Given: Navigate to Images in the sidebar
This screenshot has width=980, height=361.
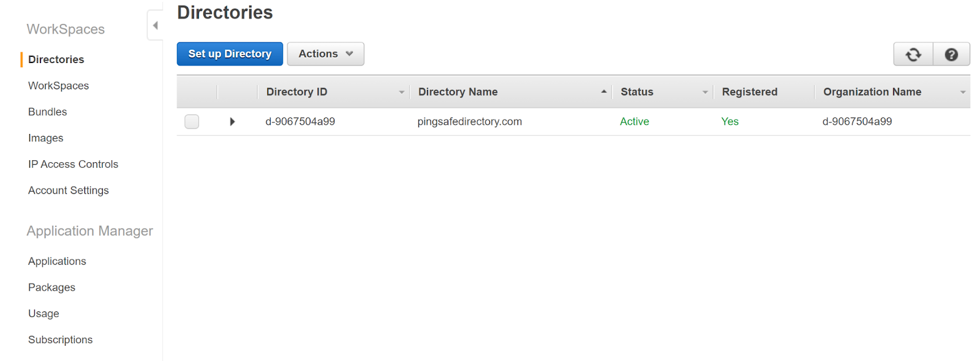Looking at the screenshot, I should coord(45,138).
